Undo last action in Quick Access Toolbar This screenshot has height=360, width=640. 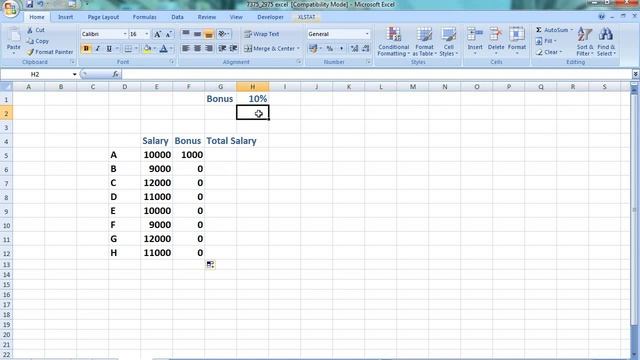40,4
